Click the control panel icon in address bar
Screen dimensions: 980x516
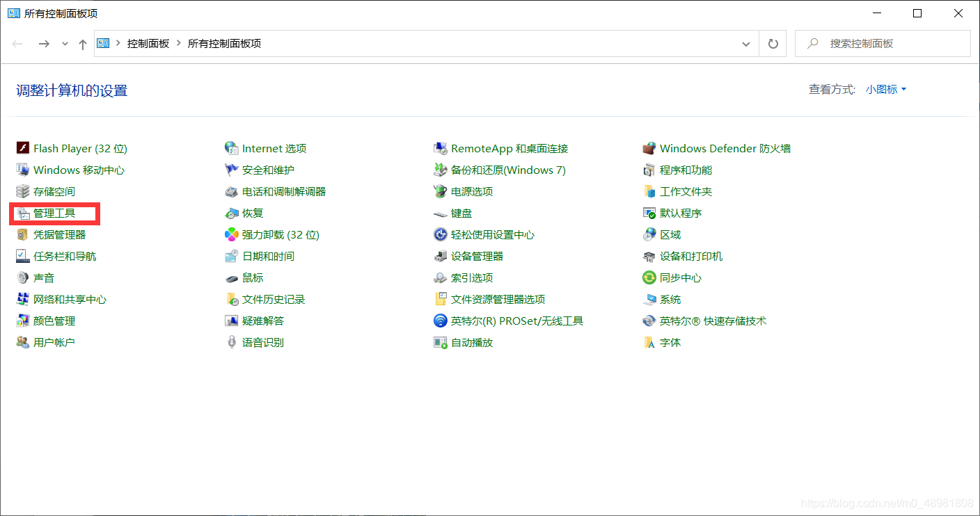coord(104,43)
